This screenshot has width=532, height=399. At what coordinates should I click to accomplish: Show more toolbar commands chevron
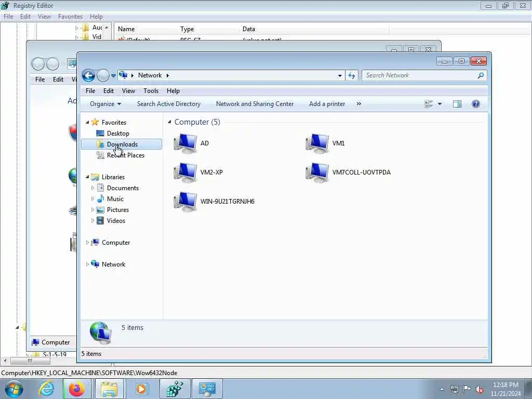tap(358, 104)
